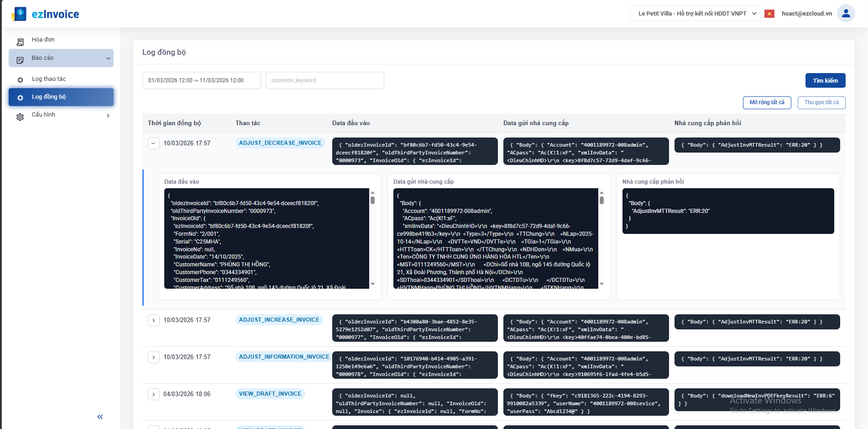Open the Le Petit Villa company dropdown

(695, 14)
